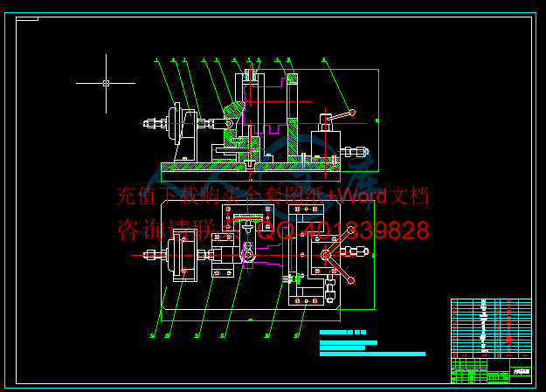The width and height of the screenshot is (546, 392).
Task: Select the clamp lever ball in front view
Action: click(352, 113)
